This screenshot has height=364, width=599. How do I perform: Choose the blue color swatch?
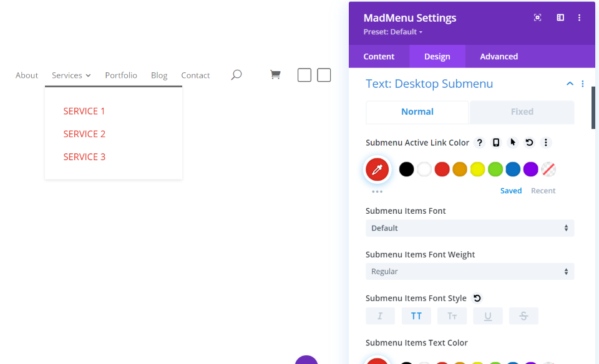(513, 170)
